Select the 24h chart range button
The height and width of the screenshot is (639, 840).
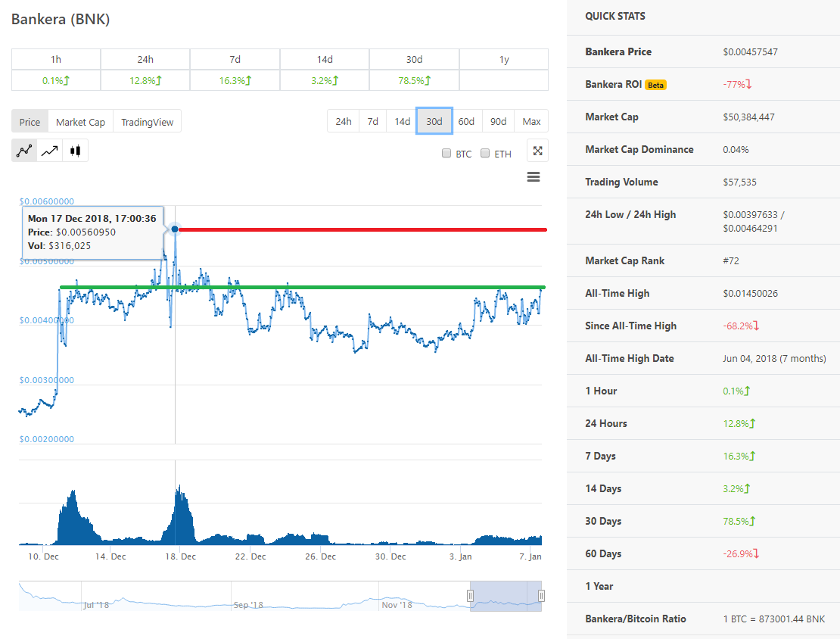344,121
